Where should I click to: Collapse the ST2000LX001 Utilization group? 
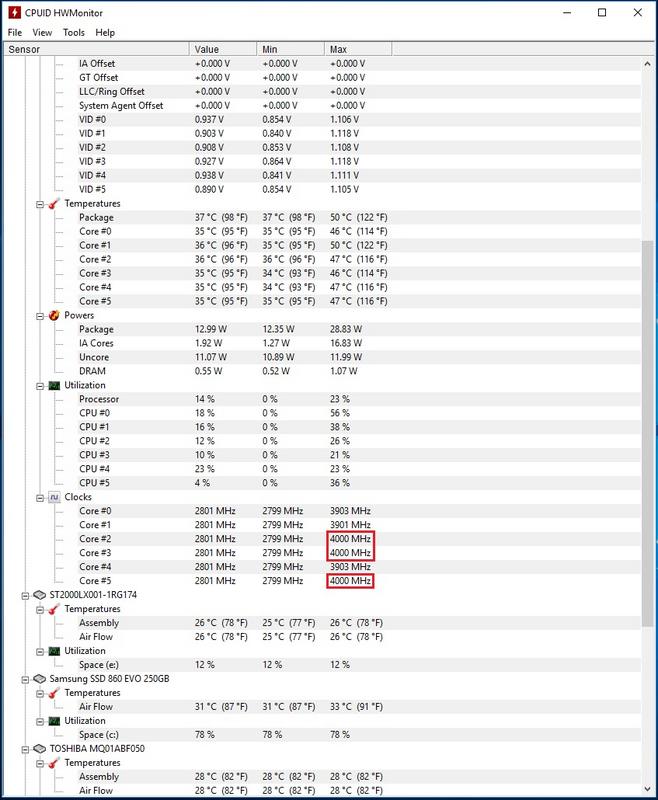click(x=40, y=652)
